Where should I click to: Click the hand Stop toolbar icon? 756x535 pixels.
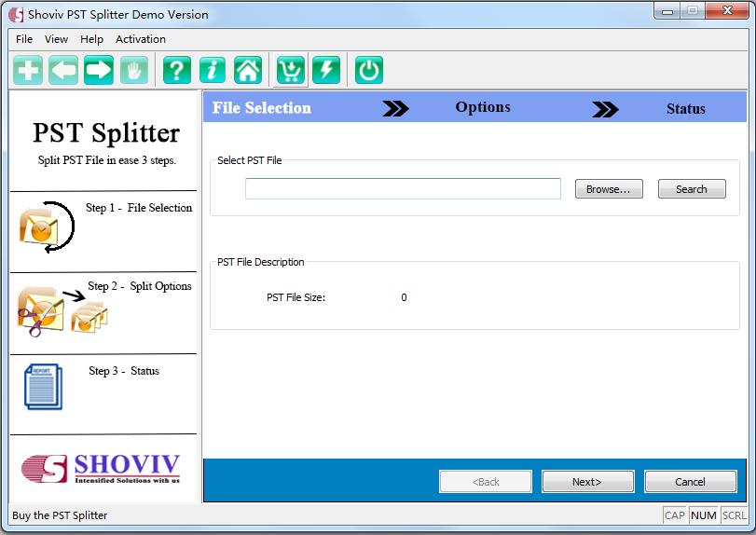[x=133, y=70]
